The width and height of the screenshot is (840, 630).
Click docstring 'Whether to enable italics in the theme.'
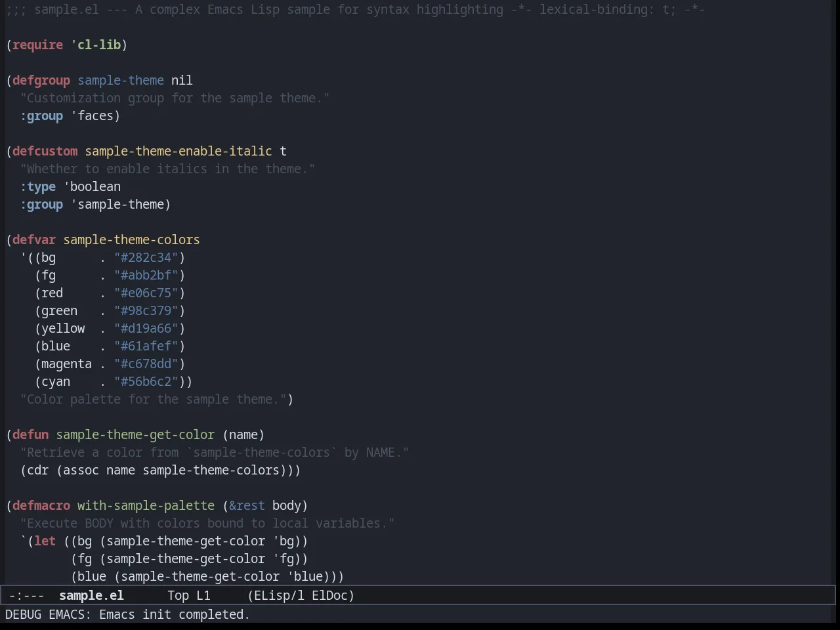click(x=167, y=169)
